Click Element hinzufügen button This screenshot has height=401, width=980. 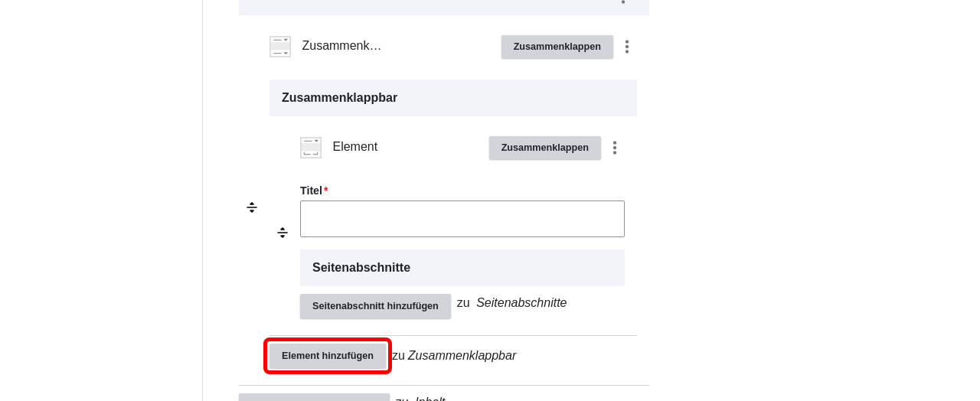point(328,356)
